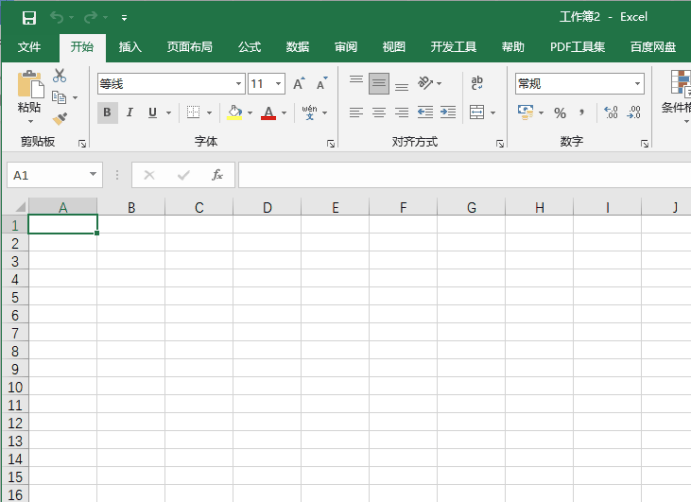Click the Accounting Number Format icon

525,112
